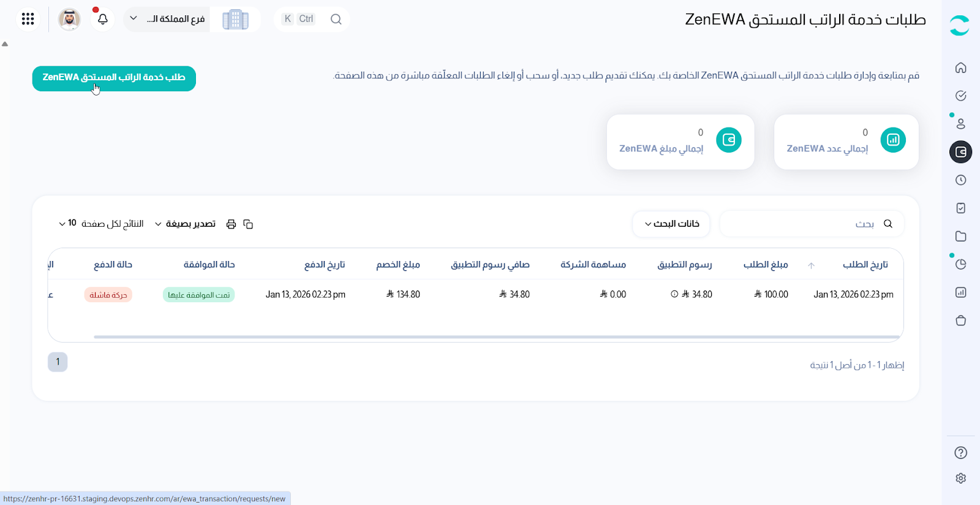Open the apps grid launcher

(28, 19)
